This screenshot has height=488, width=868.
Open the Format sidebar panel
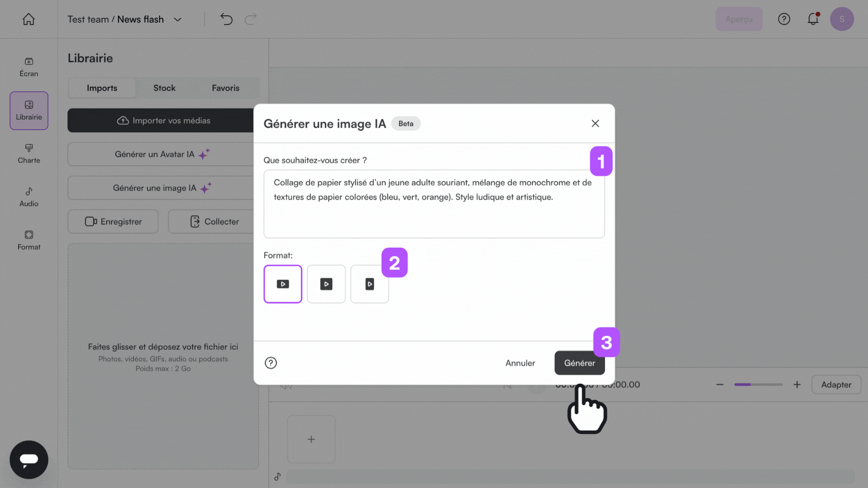point(28,239)
